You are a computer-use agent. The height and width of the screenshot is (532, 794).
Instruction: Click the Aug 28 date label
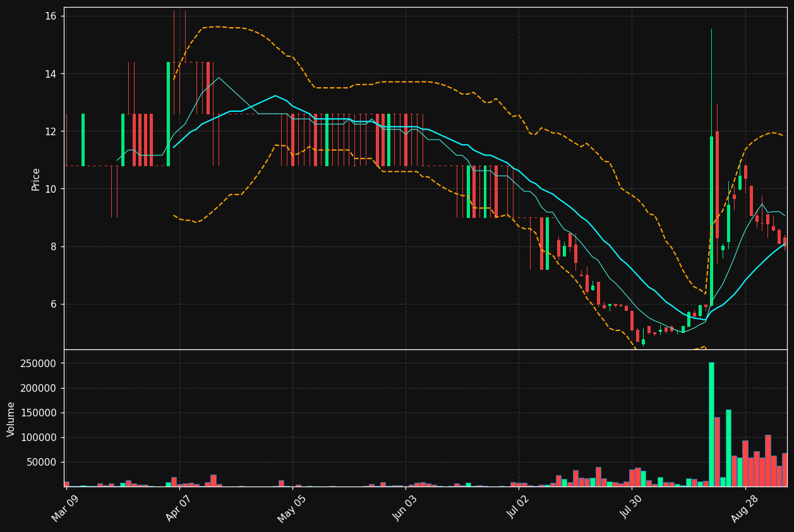(x=744, y=507)
